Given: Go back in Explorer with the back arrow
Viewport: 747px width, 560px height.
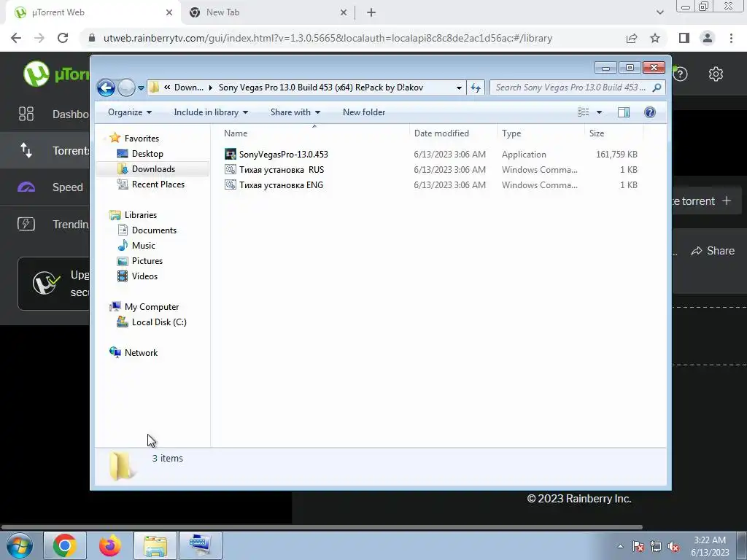Looking at the screenshot, I should 106,87.
